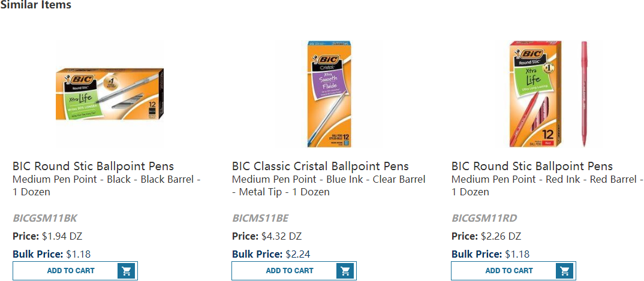Click item number BICGSM11RD
The image size is (644, 281).
point(484,218)
